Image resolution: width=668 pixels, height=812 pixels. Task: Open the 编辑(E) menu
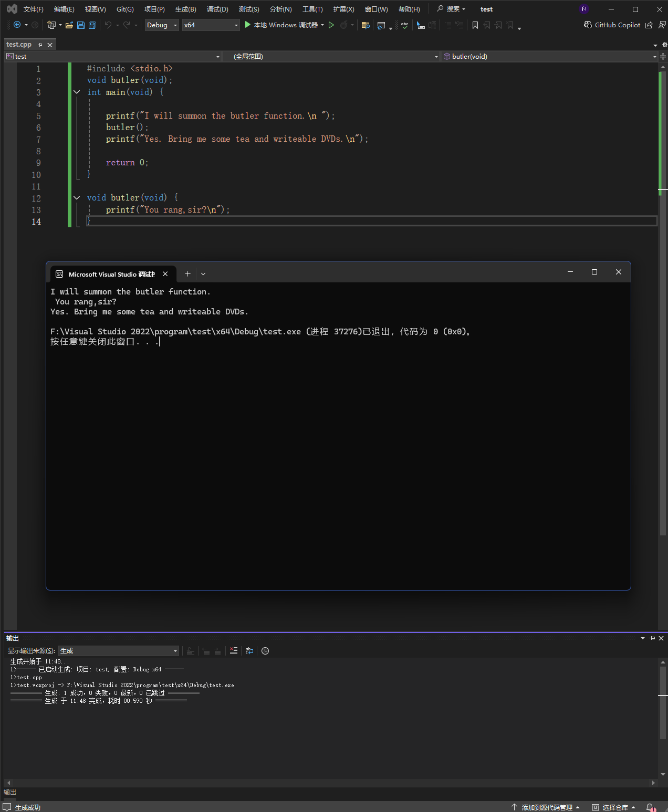pyautogui.click(x=64, y=9)
